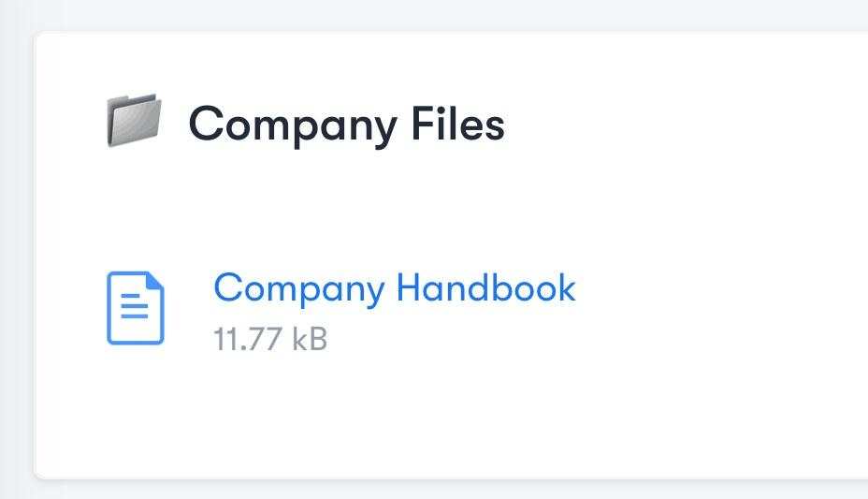This screenshot has width=868, height=499.
Task: Tap the file icon above the 11.77 kB label
Action: [136, 308]
